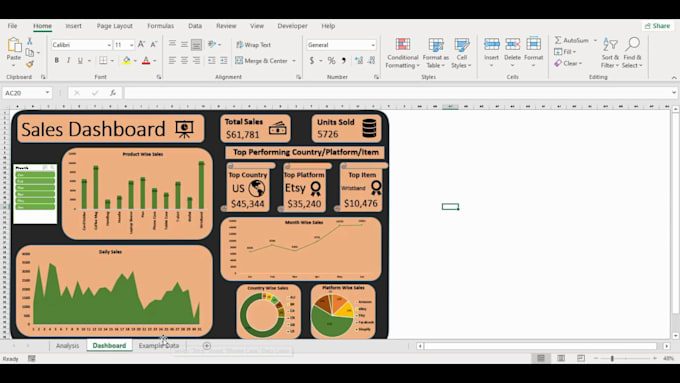
Task: Switch to the Analysis sheet tab
Action: [68, 346]
